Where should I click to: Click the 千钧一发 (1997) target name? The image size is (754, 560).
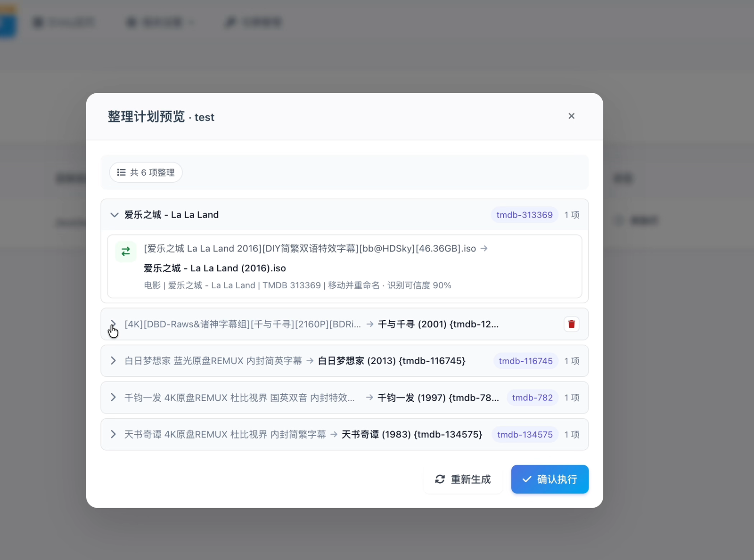pos(438,398)
